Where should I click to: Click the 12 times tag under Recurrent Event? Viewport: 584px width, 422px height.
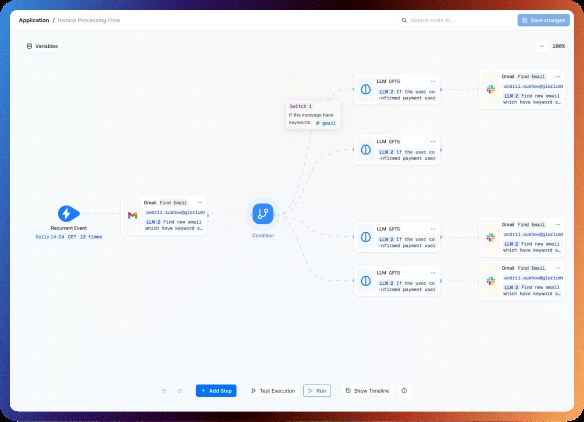[x=91, y=237]
